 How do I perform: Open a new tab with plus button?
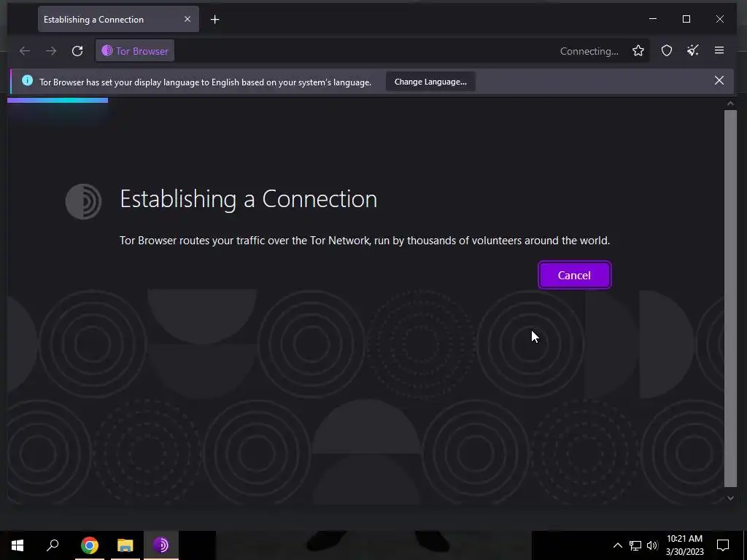[x=215, y=20]
